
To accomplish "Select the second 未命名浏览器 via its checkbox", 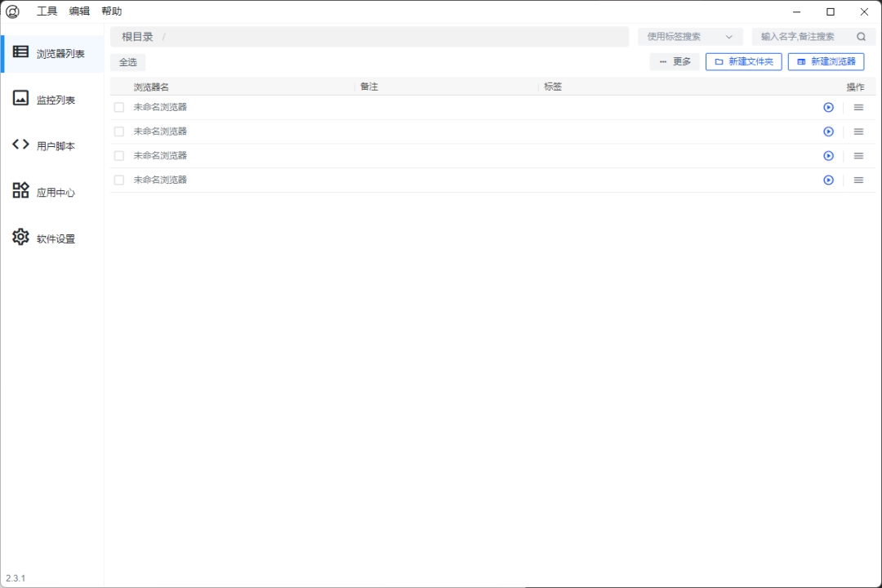I will point(118,131).
